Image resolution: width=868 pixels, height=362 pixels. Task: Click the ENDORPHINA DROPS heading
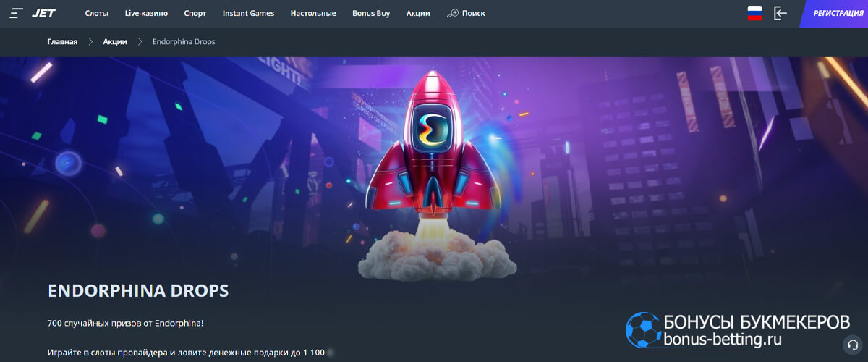pyautogui.click(x=138, y=291)
